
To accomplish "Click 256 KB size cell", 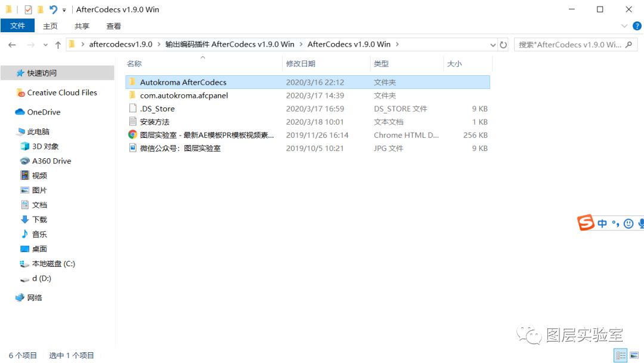I will tap(475, 135).
